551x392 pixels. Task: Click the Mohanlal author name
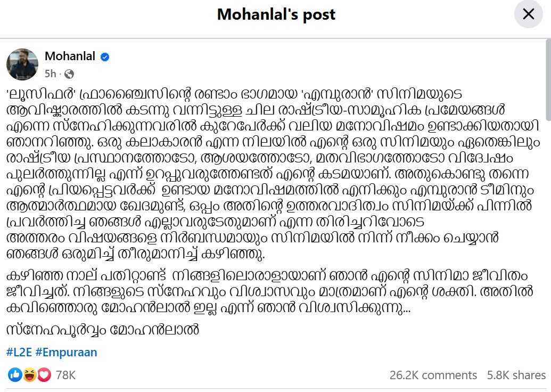point(70,56)
